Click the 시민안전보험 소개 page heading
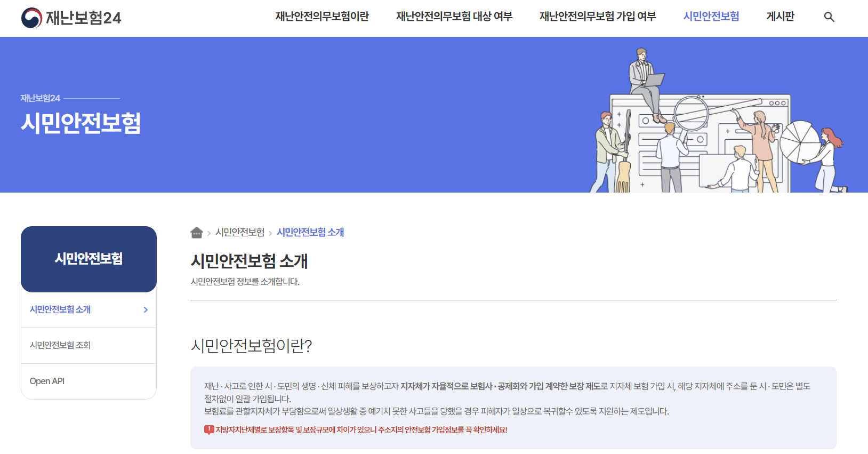Screen dimensions: 868x454 [250, 261]
